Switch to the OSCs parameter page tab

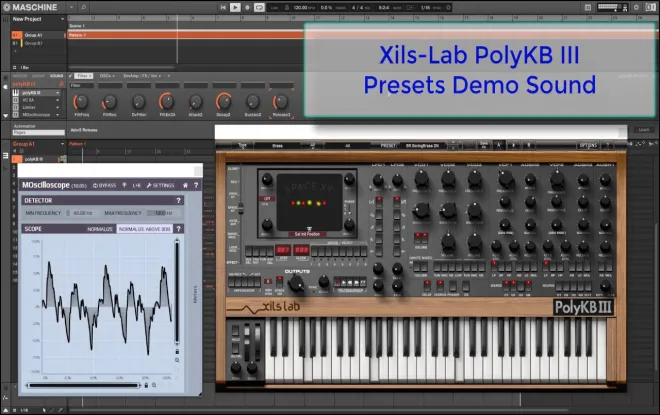click(106, 76)
